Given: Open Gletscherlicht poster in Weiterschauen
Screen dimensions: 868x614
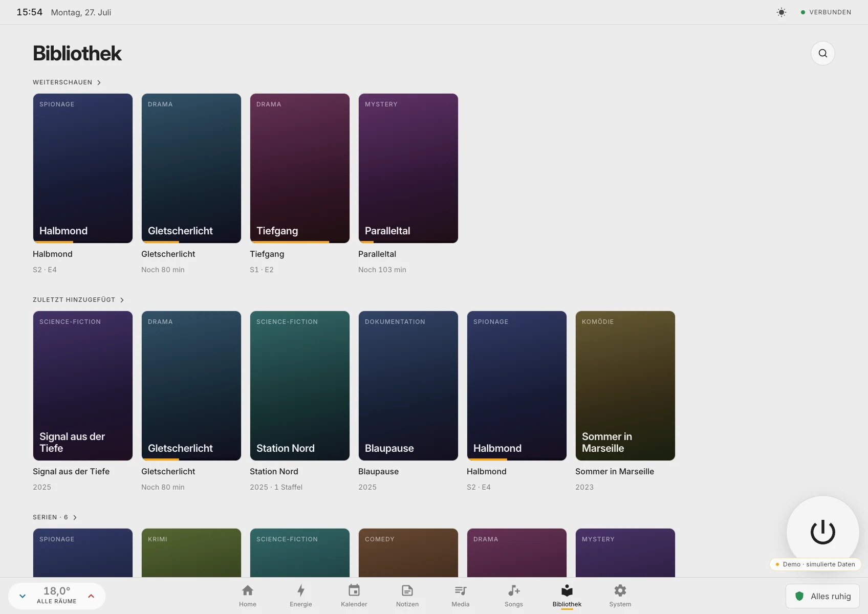Looking at the screenshot, I should coord(191,168).
